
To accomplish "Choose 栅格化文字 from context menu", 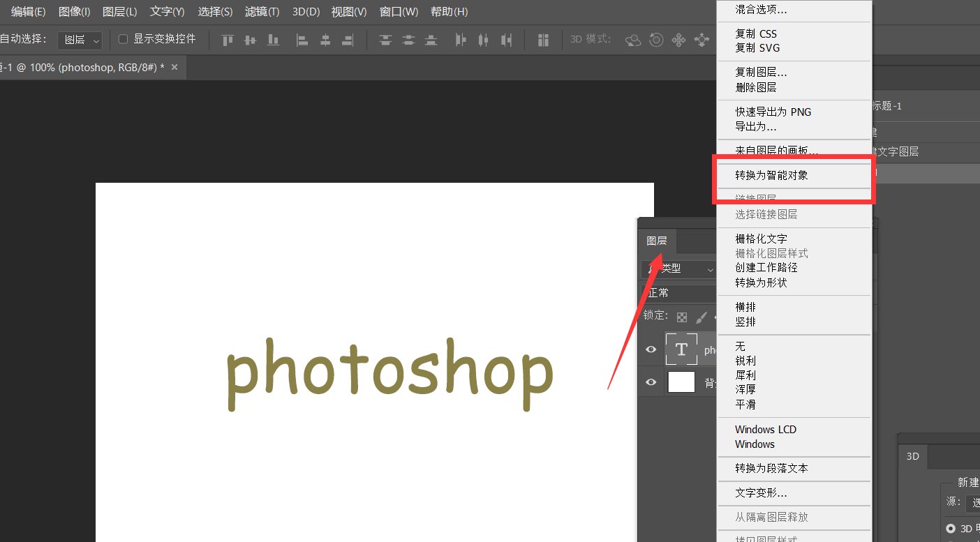I will (x=794, y=239).
